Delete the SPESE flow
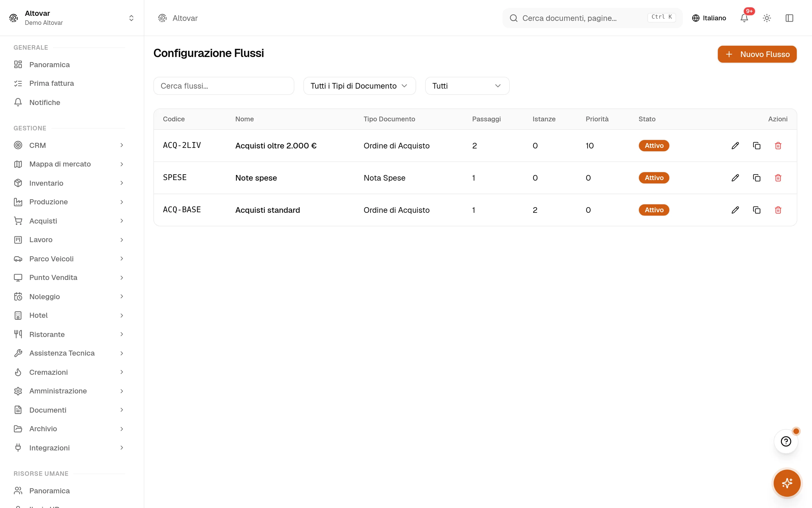 click(778, 178)
